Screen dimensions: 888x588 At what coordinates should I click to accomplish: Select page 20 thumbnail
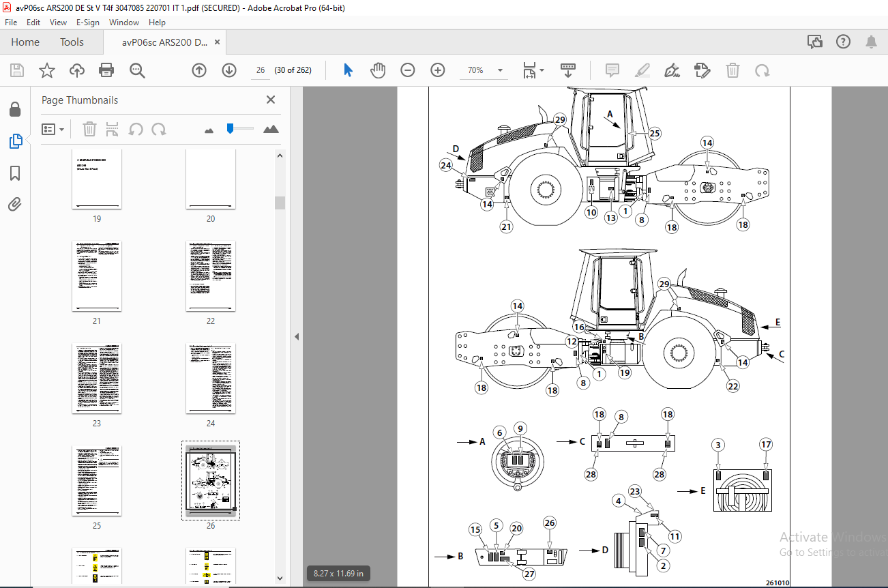point(211,180)
